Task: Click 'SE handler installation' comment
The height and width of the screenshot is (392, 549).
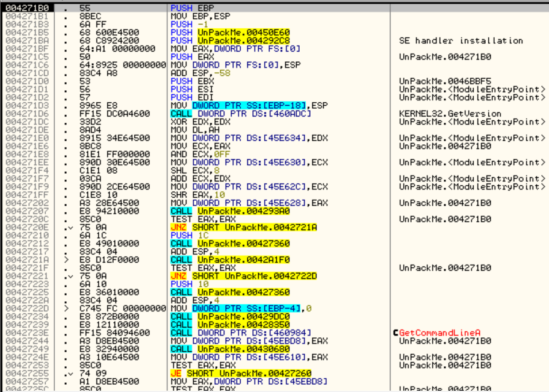Action: click(461, 40)
